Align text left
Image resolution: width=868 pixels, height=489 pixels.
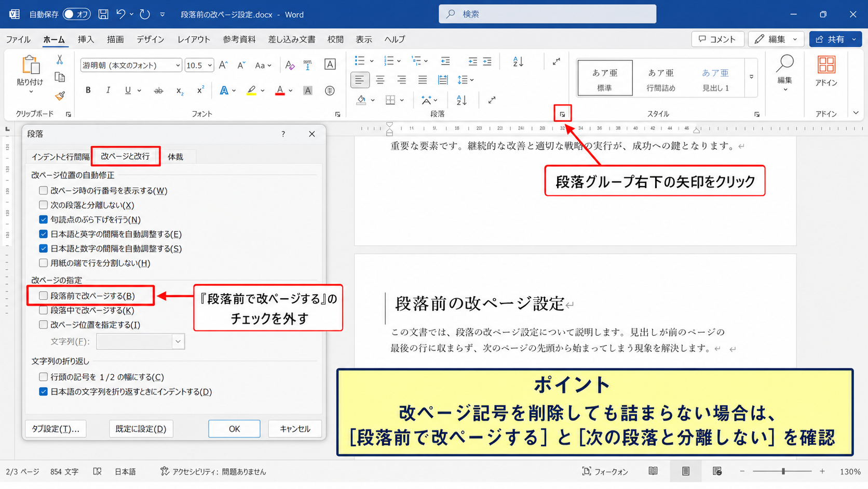[359, 80]
